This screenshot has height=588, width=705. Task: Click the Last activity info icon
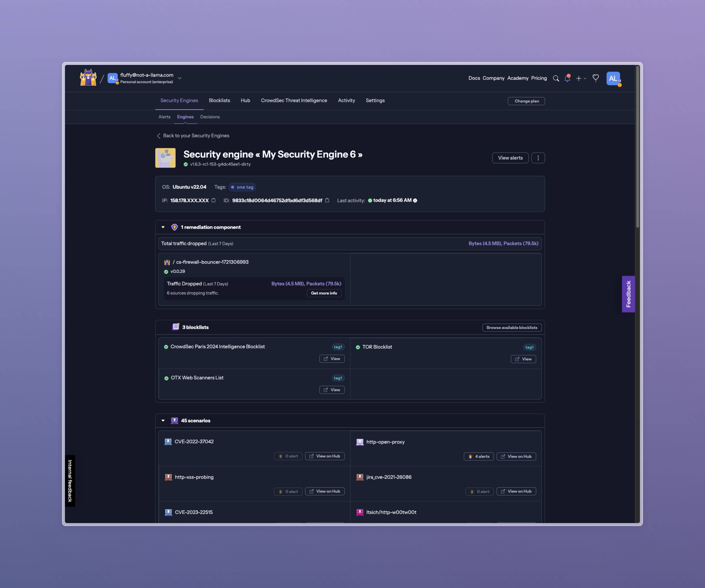[x=415, y=200]
